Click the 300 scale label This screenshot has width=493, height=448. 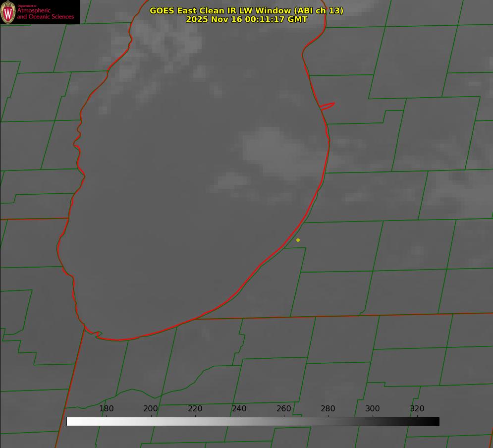tap(373, 409)
